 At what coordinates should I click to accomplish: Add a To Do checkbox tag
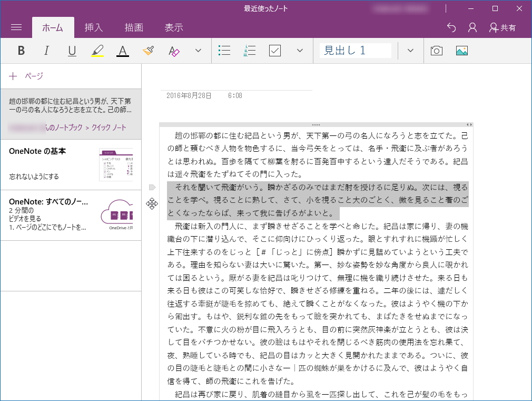274,50
